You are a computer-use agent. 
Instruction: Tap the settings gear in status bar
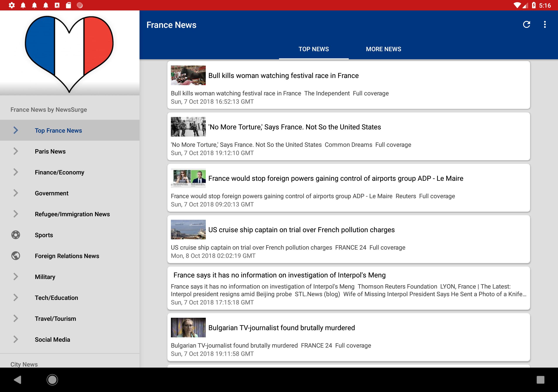click(11, 5)
